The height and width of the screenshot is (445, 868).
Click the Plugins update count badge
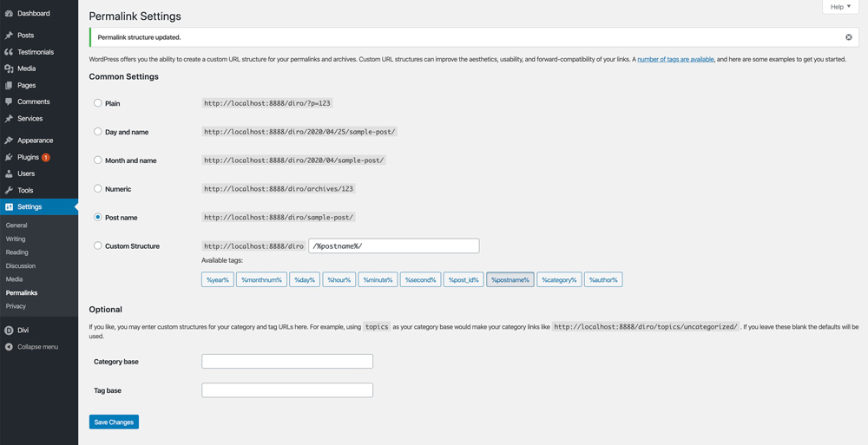click(46, 157)
